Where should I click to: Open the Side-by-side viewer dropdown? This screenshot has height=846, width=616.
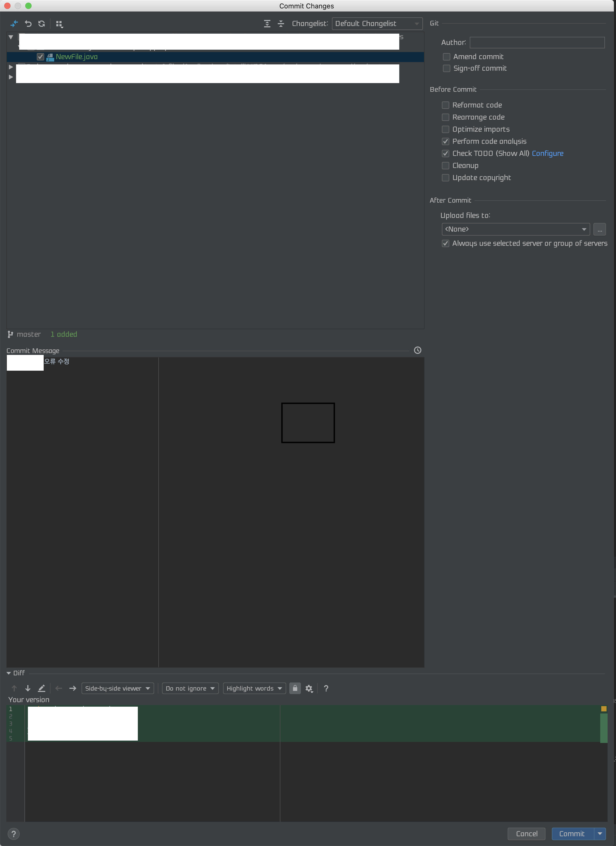point(117,688)
